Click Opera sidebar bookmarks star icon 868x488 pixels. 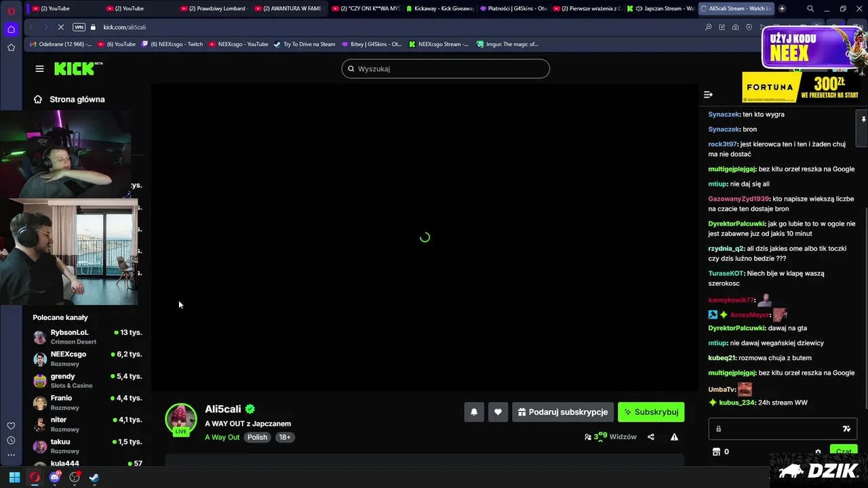coord(11,47)
